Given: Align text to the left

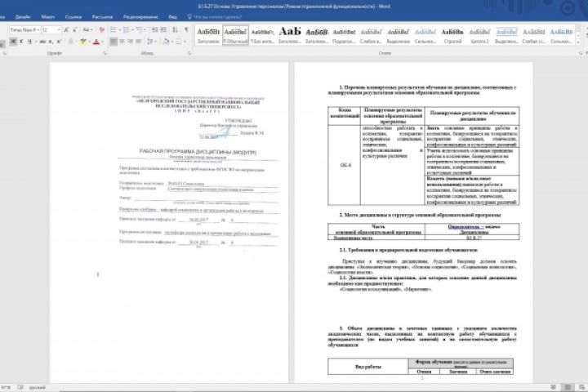Looking at the screenshot, I should click(x=114, y=42).
